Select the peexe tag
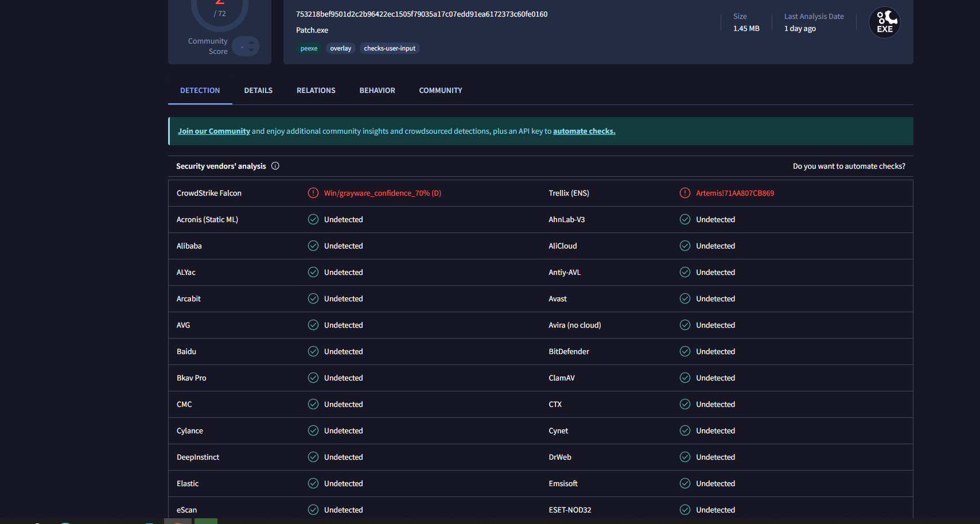This screenshot has width=980, height=524. [x=309, y=48]
